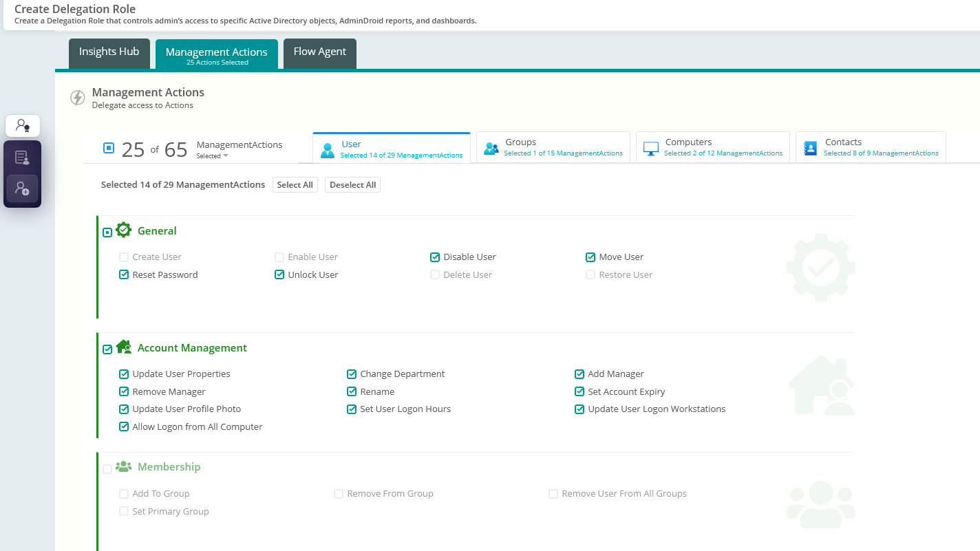Enable the Create User checkbox
This screenshot has width=980, height=551.
[123, 257]
